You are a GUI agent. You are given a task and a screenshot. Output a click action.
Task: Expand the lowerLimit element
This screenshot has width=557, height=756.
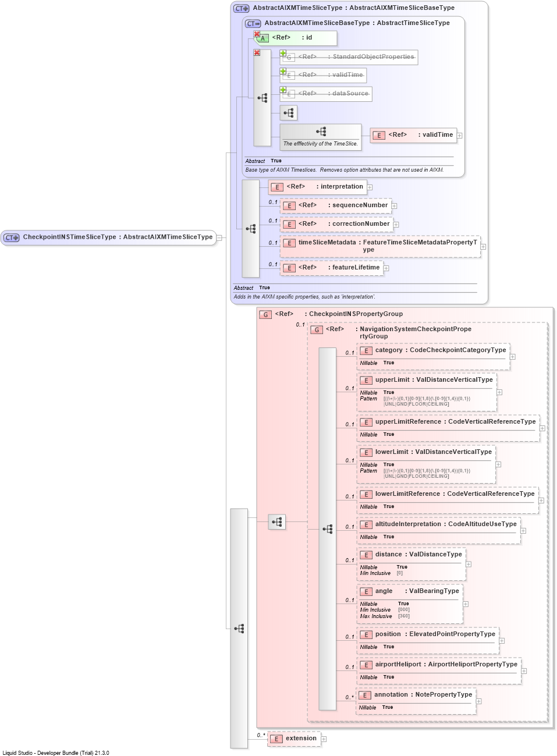(x=498, y=464)
